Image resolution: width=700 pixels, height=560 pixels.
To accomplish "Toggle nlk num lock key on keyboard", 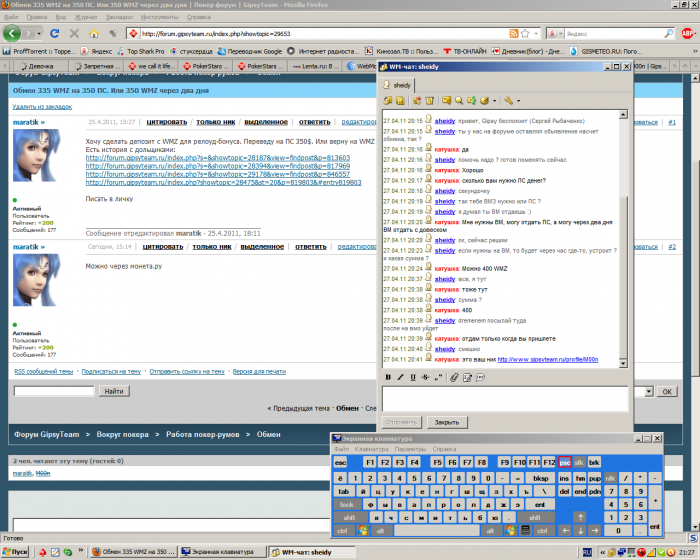I will (610, 478).
